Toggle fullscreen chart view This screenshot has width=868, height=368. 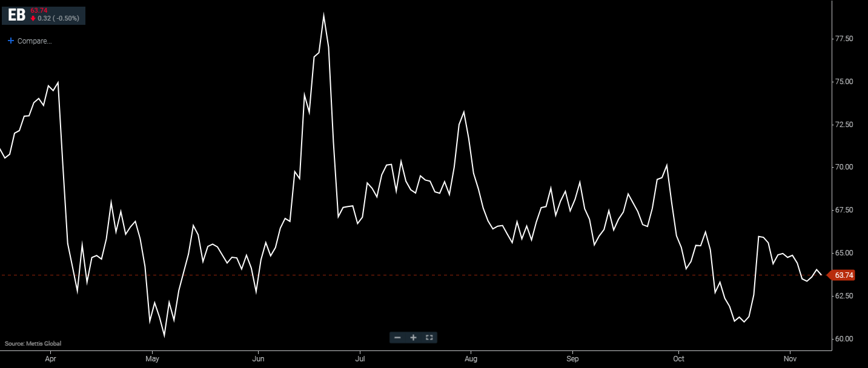[x=429, y=338]
